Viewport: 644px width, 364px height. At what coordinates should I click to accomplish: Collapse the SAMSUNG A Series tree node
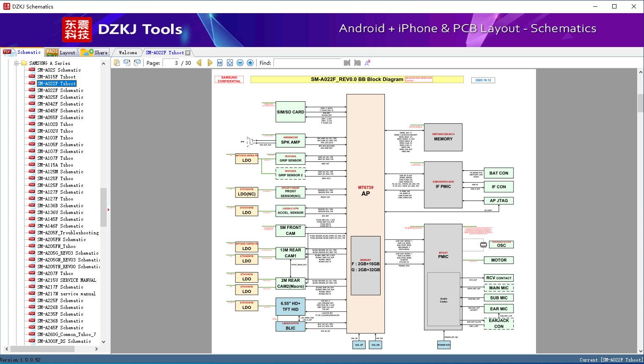pos(17,63)
